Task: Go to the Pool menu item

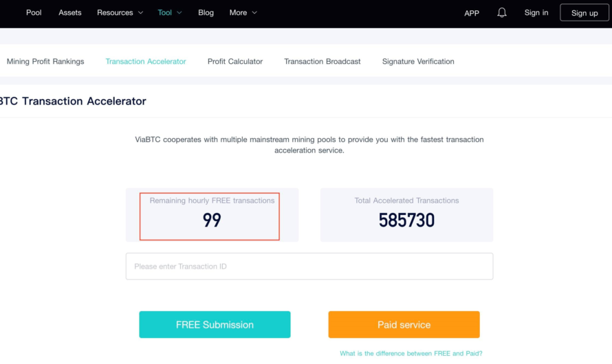Action: (34, 13)
